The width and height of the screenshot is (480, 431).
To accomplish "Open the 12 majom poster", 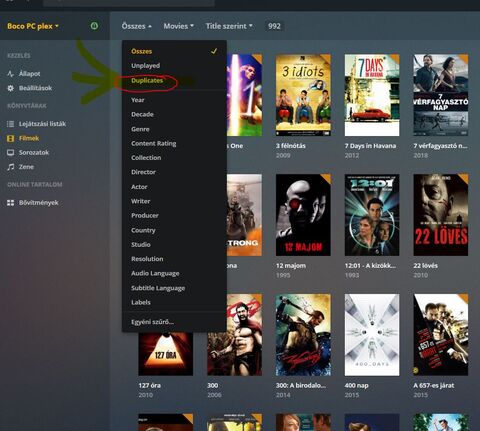I will click(303, 215).
